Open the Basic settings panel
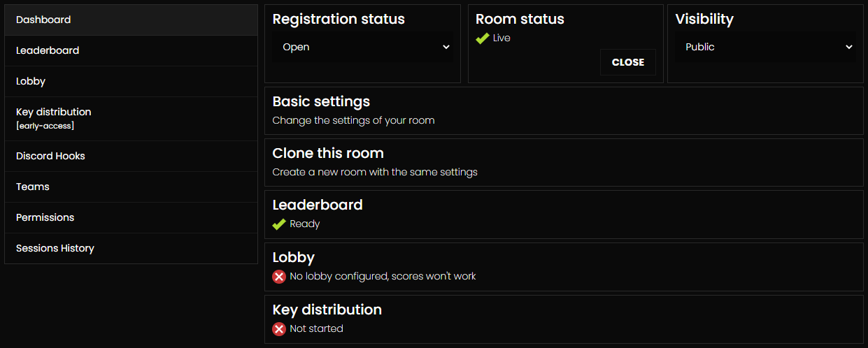The height and width of the screenshot is (348, 868). [x=564, y=110]
